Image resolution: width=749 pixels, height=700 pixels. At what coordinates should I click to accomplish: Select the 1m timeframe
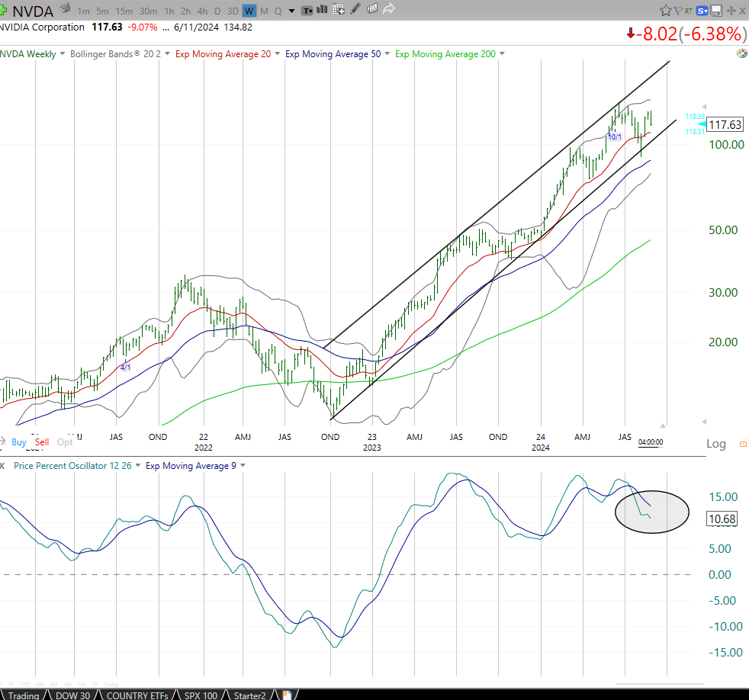coord(83,11)
